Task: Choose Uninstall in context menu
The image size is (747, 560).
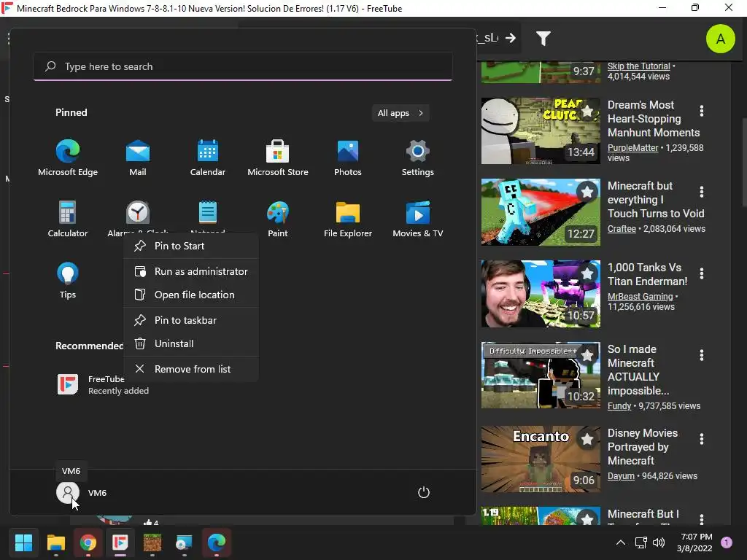Action: coord(191,343)
